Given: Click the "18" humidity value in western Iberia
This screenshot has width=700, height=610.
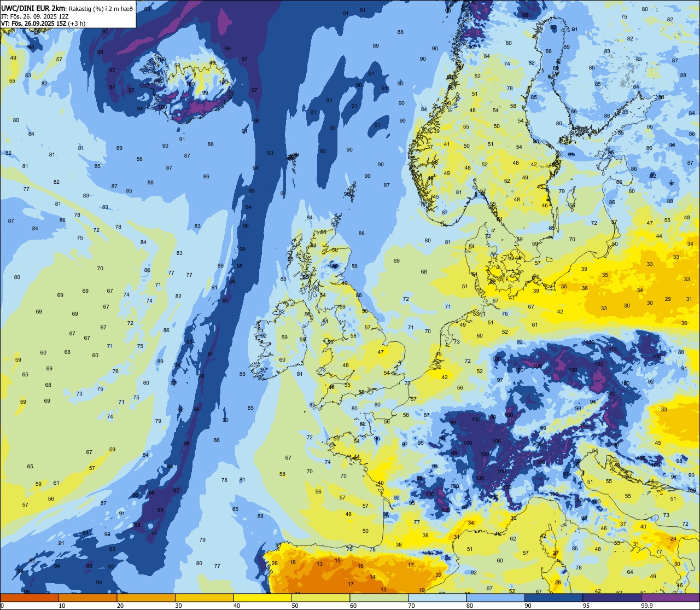Looking at the screenshot, I should (x=293, y=562).
